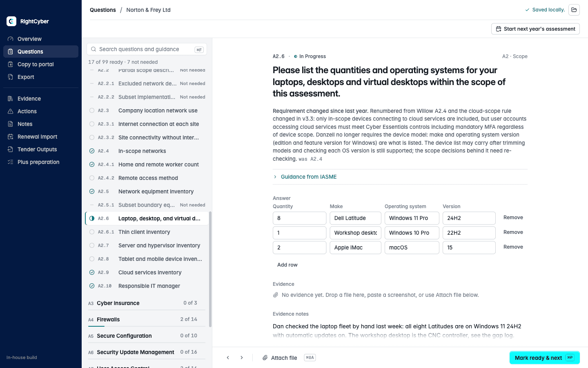This screenshot has width=588, height=368.
Task: Click Mark ready & next button
Action: pyautogui.click(x=545, y=358)
